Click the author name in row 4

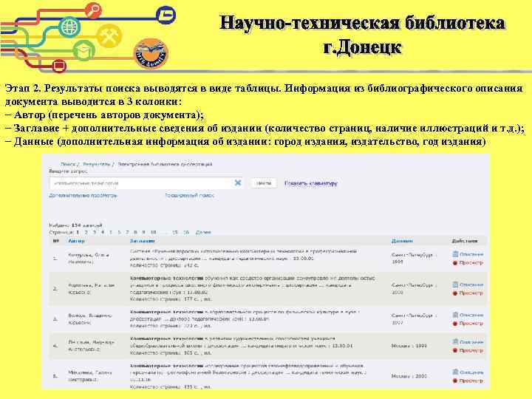click(x=92, y=346)
